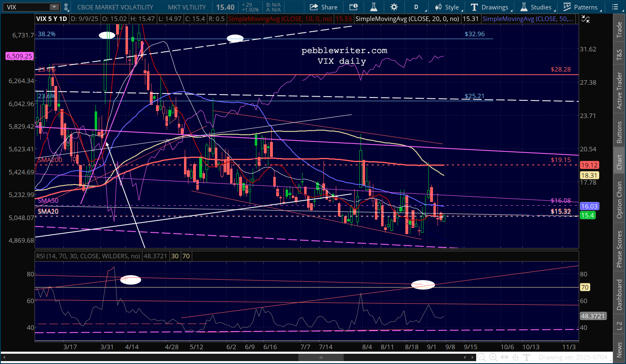Open the Drawings menu button
This screenshot has height=364, width=626.
coord(491,7)
